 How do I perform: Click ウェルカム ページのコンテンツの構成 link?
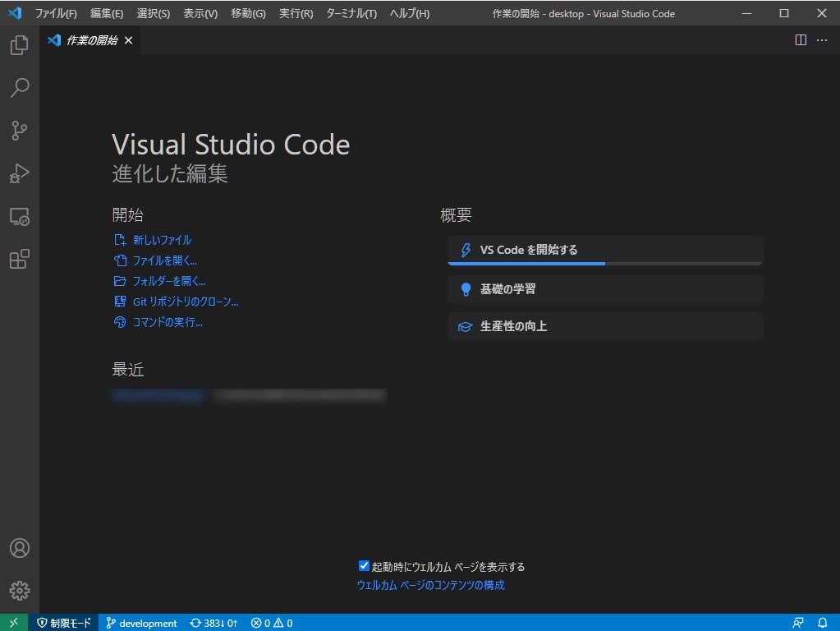(x=431, y=585)
